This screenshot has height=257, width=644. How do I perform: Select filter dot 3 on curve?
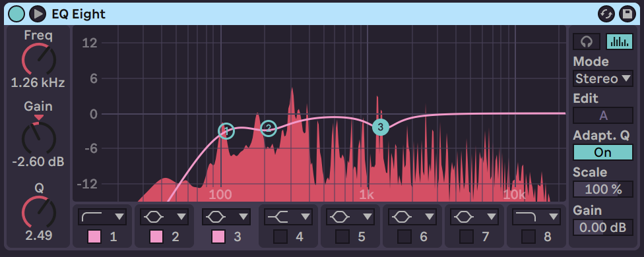point(381,127)
